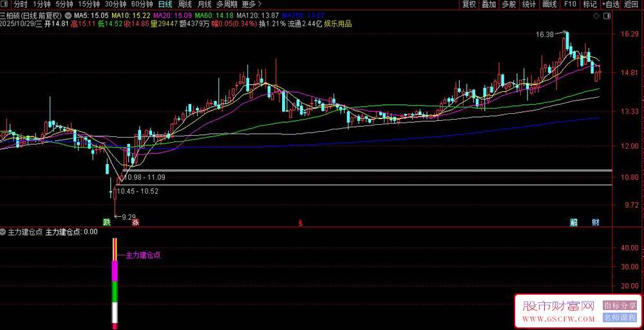This screenshot has height=330, width=644.
Task: Switch to 30分钟 period
Action: pyautogui.click(x=115, y=5)
